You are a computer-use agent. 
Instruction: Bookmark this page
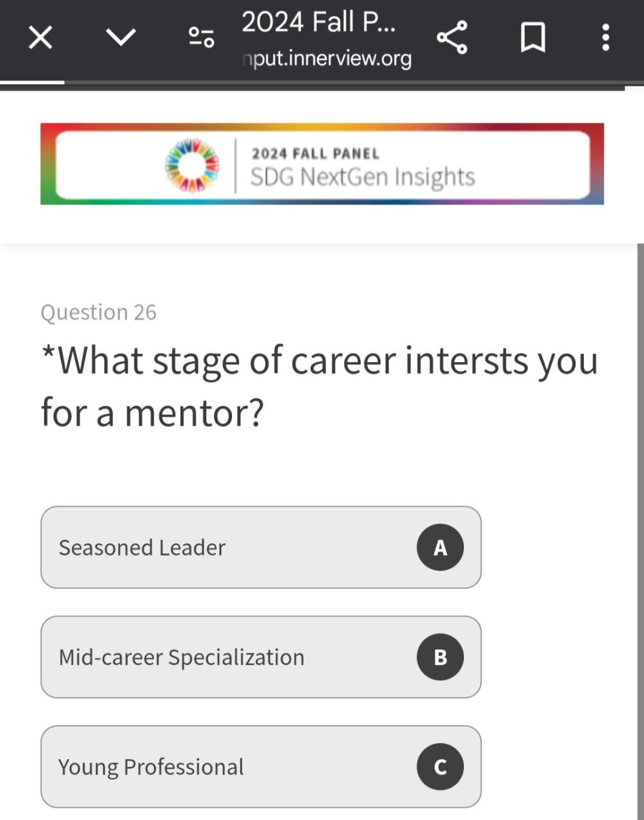(533, 38)
